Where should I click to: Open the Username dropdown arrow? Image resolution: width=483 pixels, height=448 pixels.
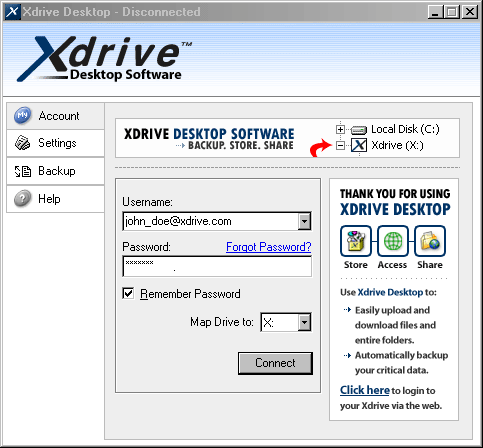point(304,221)
